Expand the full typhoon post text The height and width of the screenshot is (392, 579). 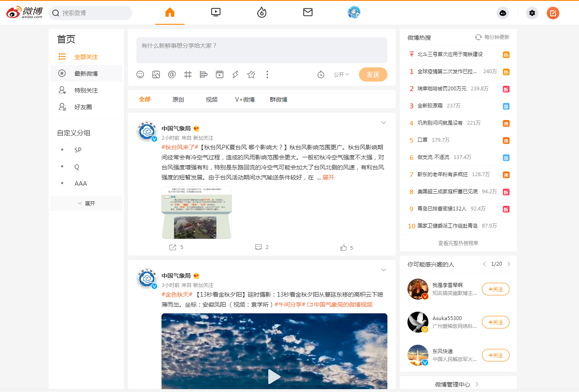coord(328,177)
